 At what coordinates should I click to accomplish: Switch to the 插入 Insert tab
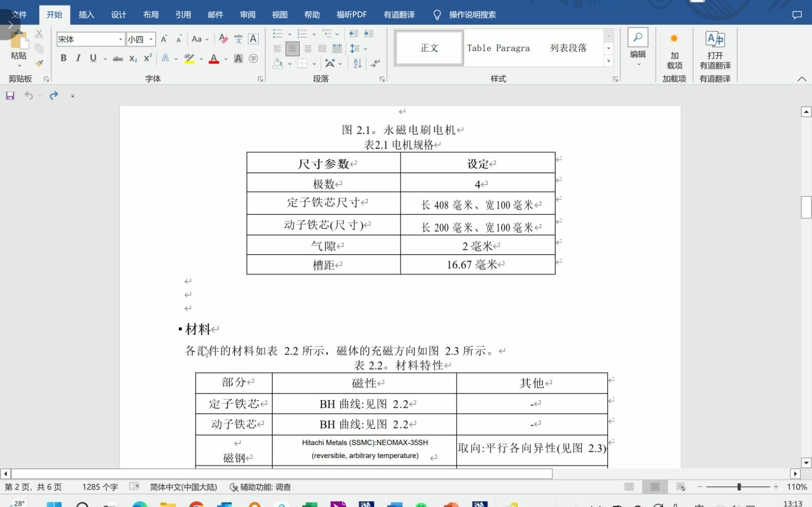[x=86, y=15]
